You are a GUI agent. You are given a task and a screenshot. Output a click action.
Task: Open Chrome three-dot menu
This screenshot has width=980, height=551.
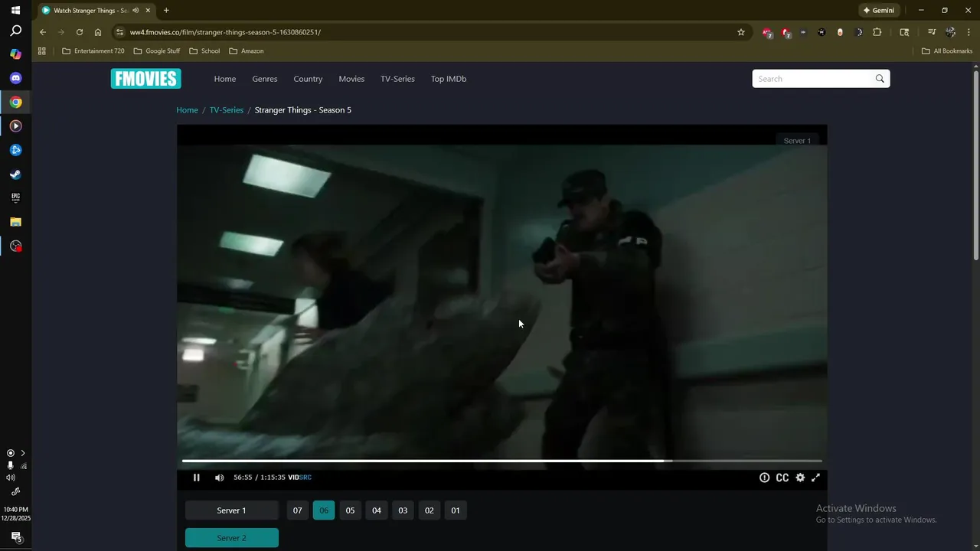(969, 32)
